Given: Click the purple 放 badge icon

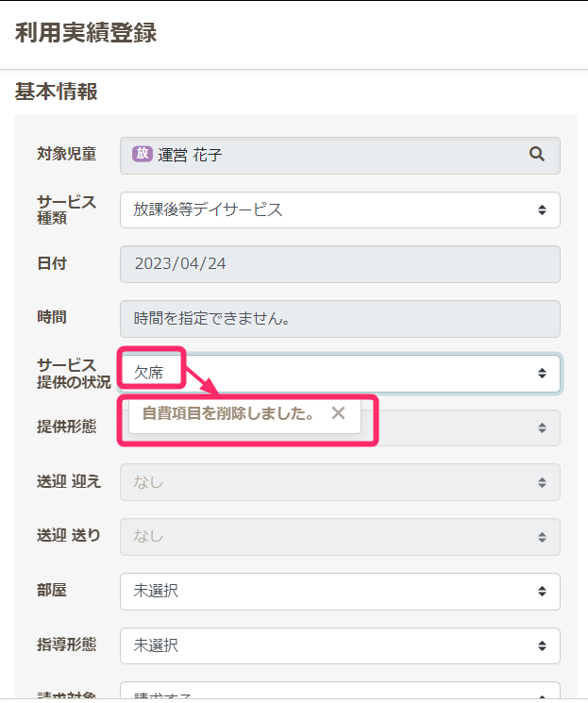Looking at the screenshot, I should click(x=143, y=155).
